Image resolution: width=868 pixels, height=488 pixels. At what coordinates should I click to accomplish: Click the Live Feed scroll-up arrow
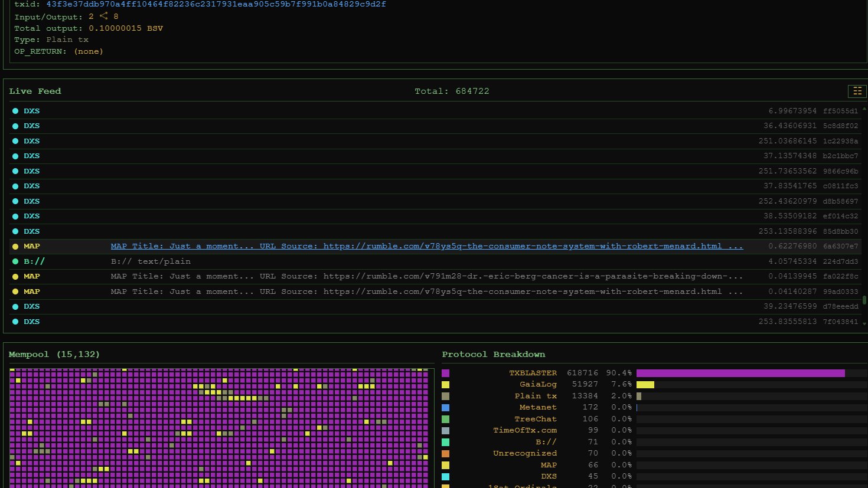(864, 109)
